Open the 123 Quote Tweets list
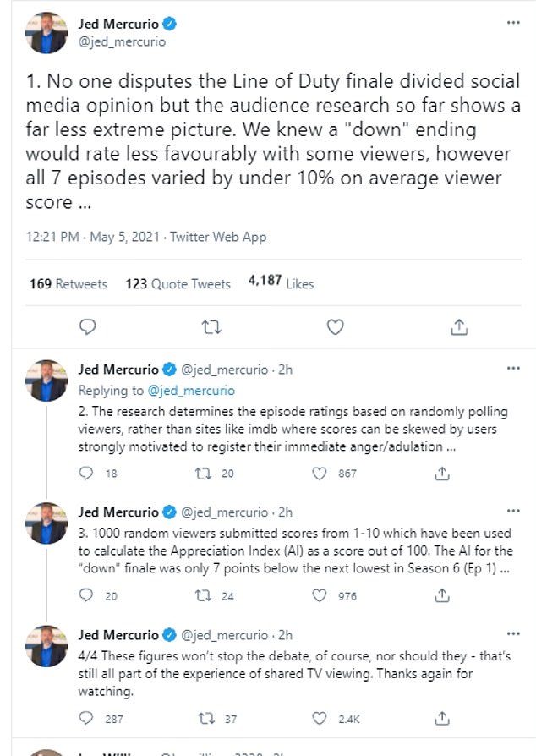 coord(178,284)
